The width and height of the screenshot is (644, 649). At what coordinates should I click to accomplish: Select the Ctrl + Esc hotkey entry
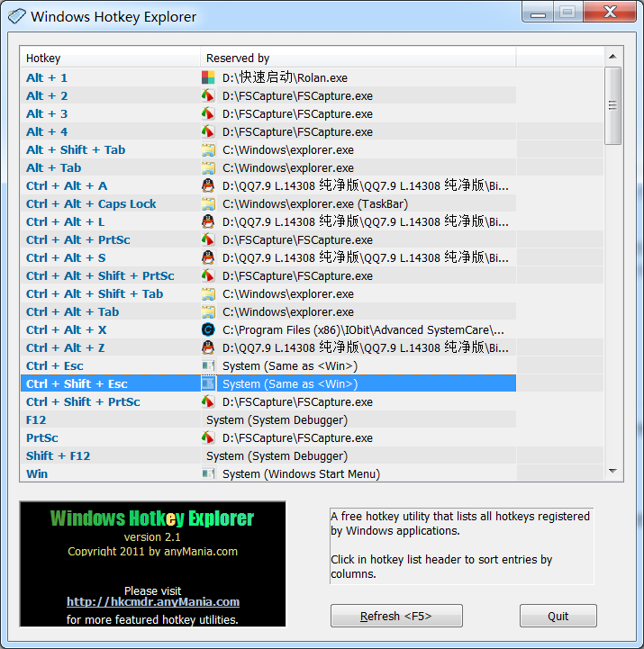pyautogui.click(x=268, y=365)
